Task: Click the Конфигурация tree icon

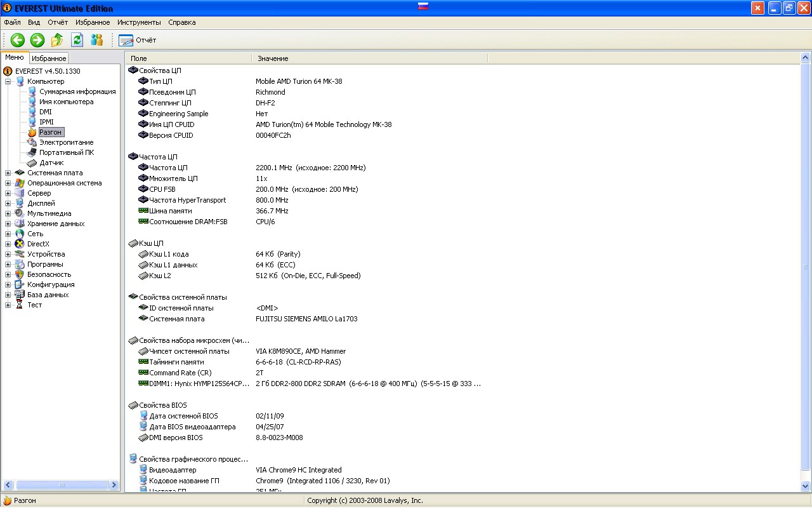Action: (x=20, y=284)
